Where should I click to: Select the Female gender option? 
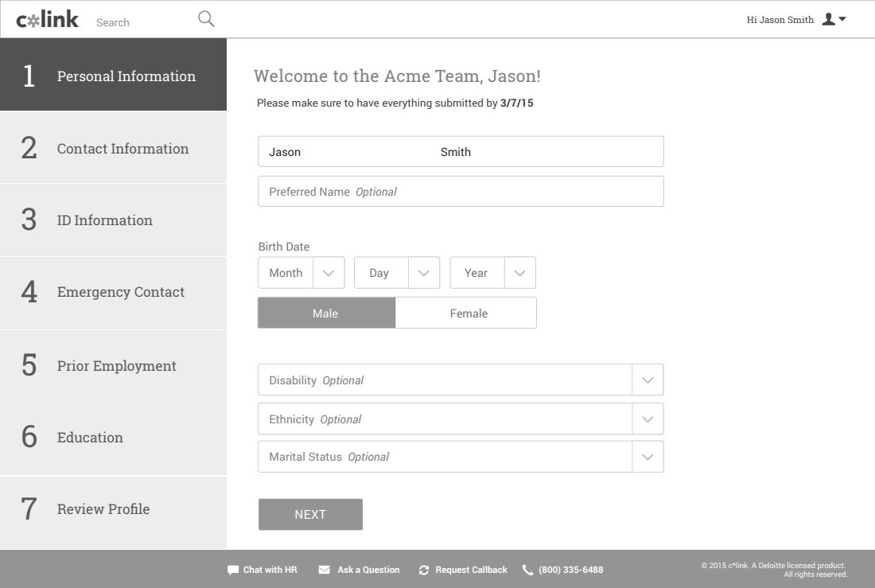tap(468, 313)
